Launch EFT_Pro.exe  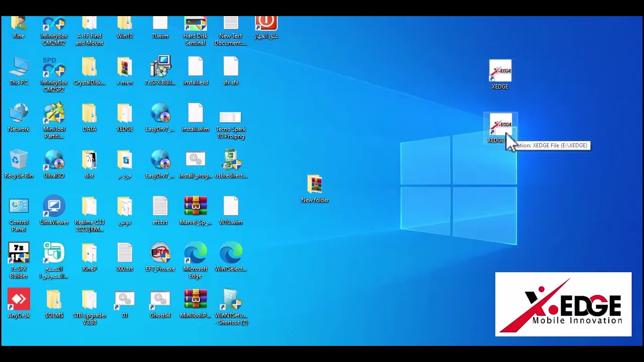tap(160, 257)
